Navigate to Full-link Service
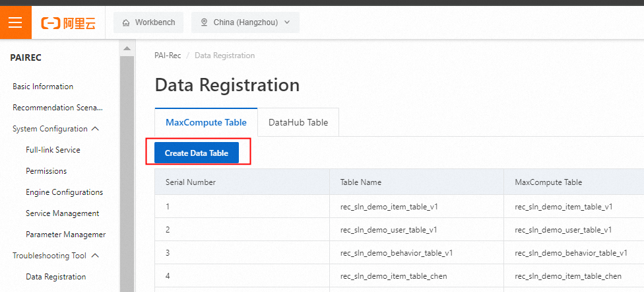Viewport: 644px width, 292px height. [x=53, y=150]
